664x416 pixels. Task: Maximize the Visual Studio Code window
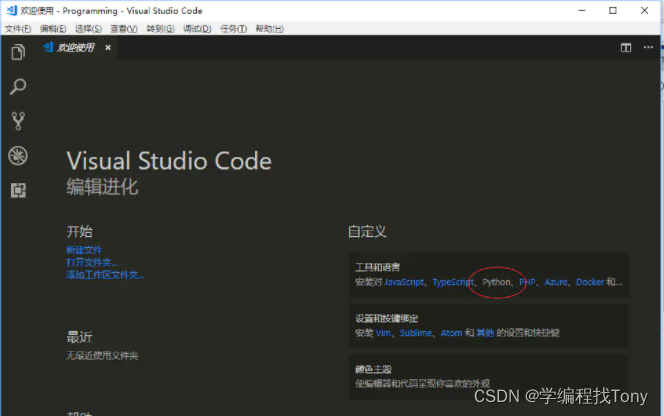click(x=613, y=10)
